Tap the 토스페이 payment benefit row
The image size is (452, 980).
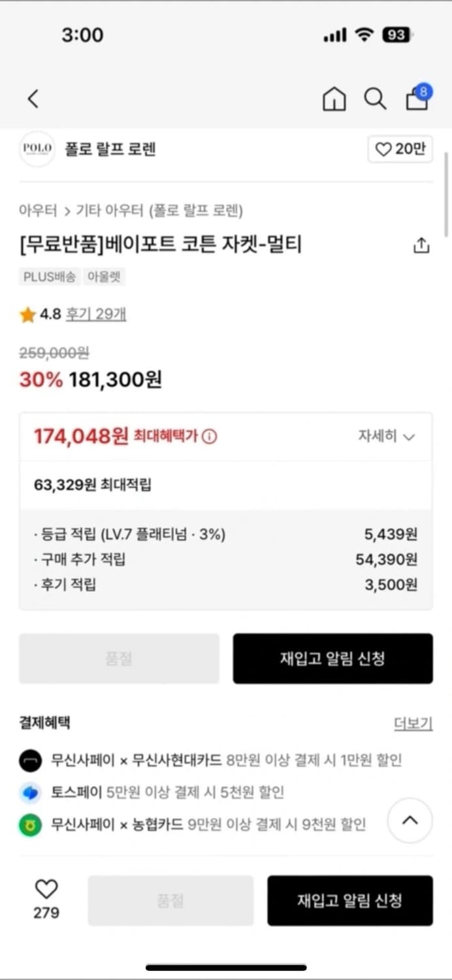pyautogui.click(x=168, y=792)
